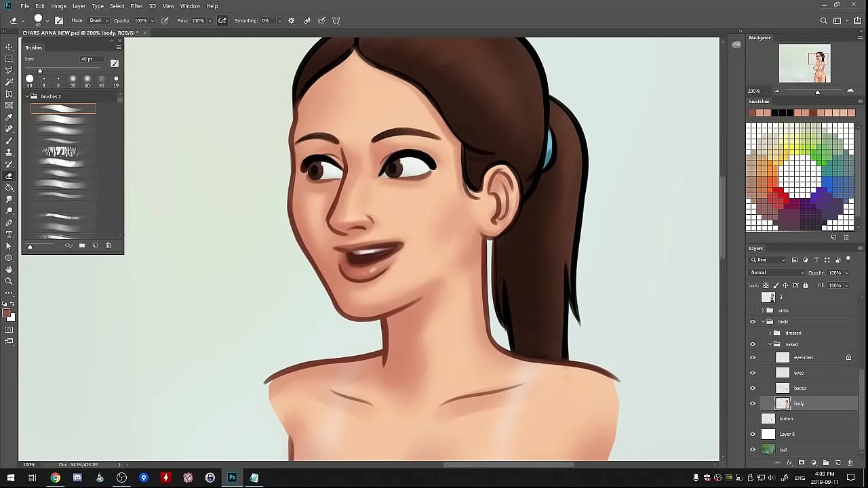Select the Zoom tool in toolbar
The height and width of the screenshot is (488, 868).
[x=9, y=281]
